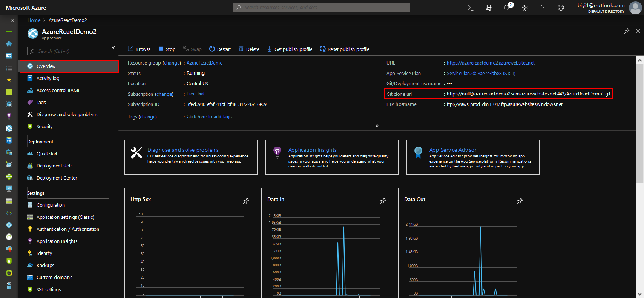Select the FTP hostname value
The height and width of the screenshot is (298, 644).
point(504,104)
